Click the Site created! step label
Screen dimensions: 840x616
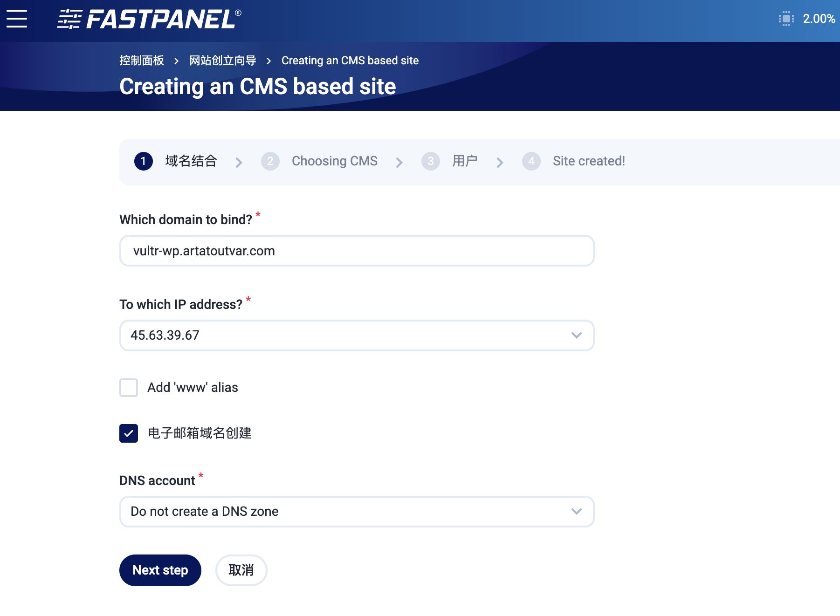pyautogui.click(x=588, y=161)
